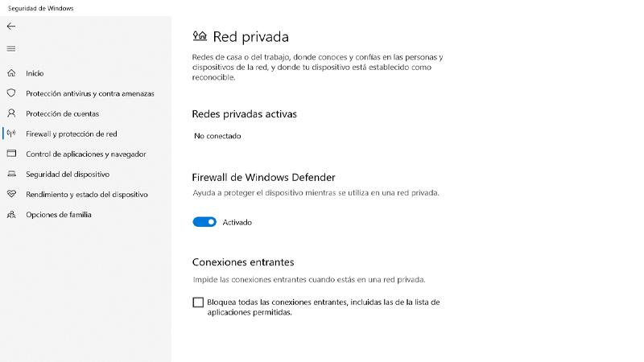Image resolution: width=644 pixels, height=362 pixels.
Task: Open Protección antivirus y contra amenazas
Action: [x=90, y=93]
